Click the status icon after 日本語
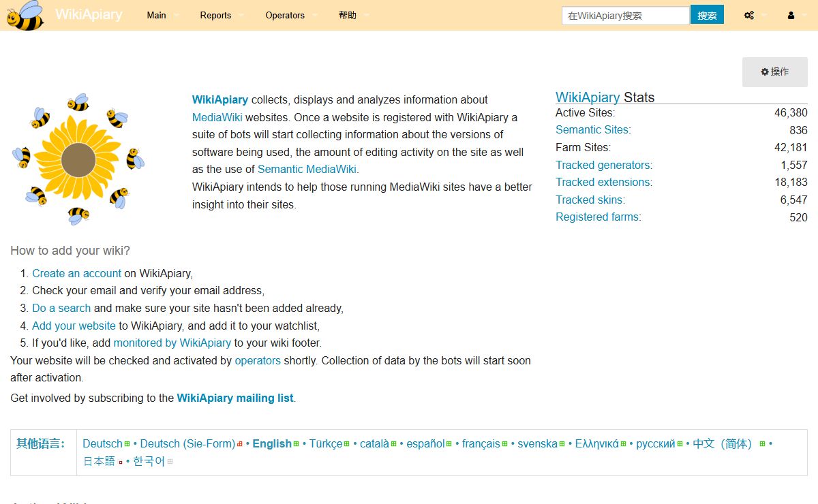 click(x=121, y=462)
